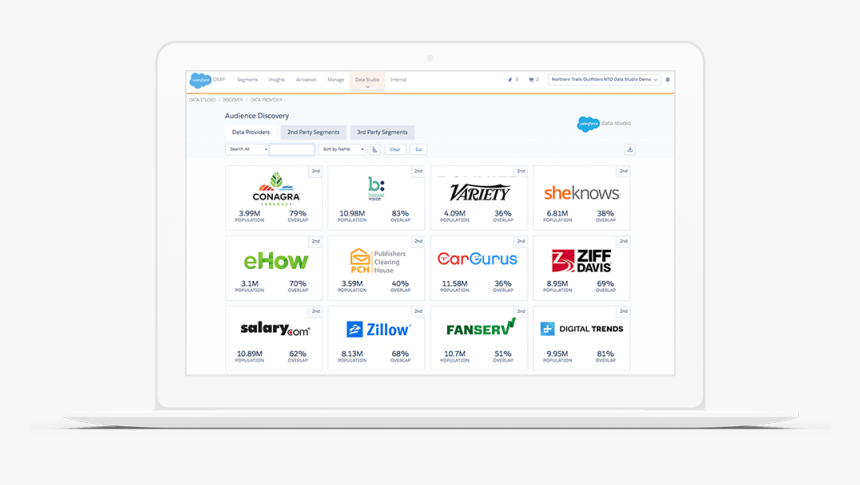Expand the Northern Trails Outfitters account selector

pyautogui.click(x=605, y=79)
